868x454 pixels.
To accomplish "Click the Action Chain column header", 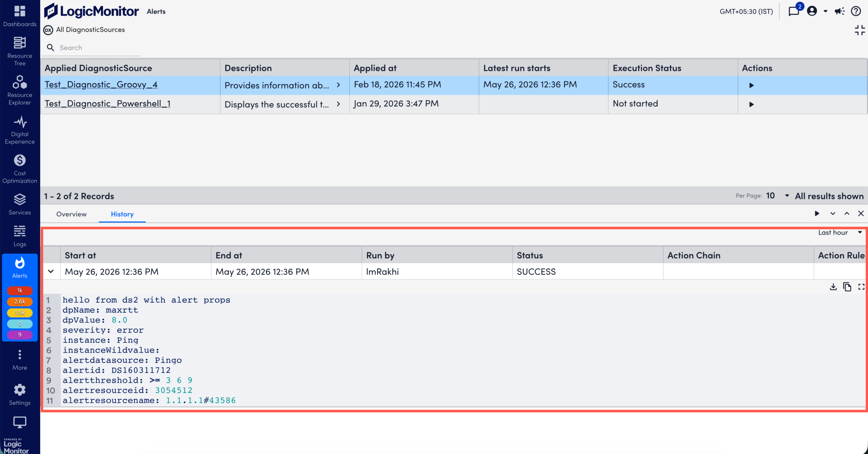I will (x=738, y=255).
